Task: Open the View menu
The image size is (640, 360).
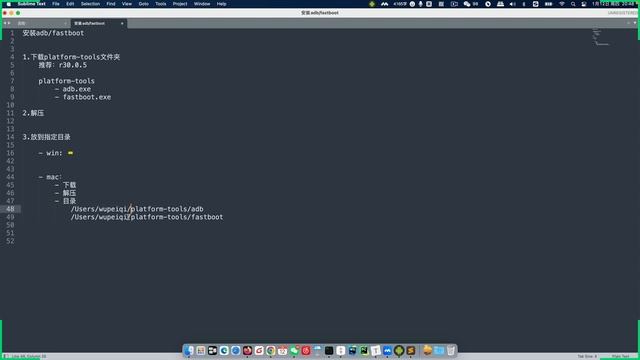Action: 127,4
